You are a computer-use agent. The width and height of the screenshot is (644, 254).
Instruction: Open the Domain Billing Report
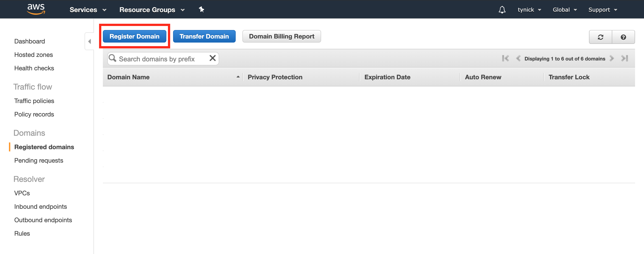tap(282, 36)
